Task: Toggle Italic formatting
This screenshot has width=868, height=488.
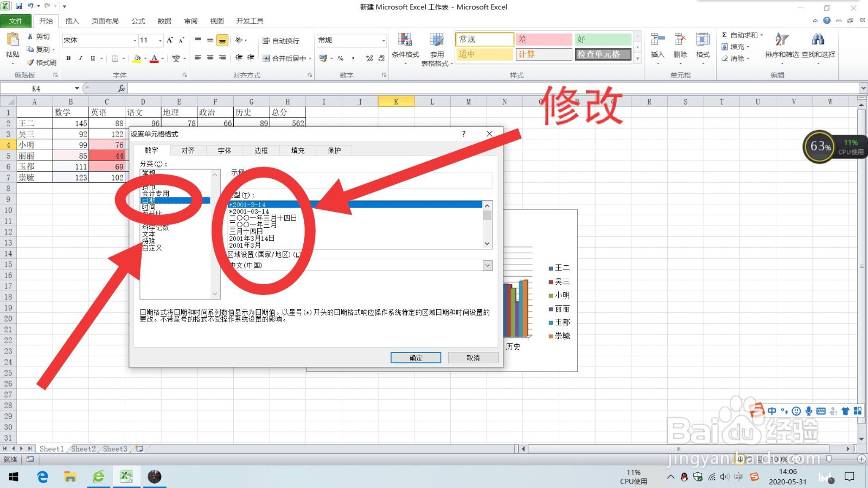Action: coord(80,58)
